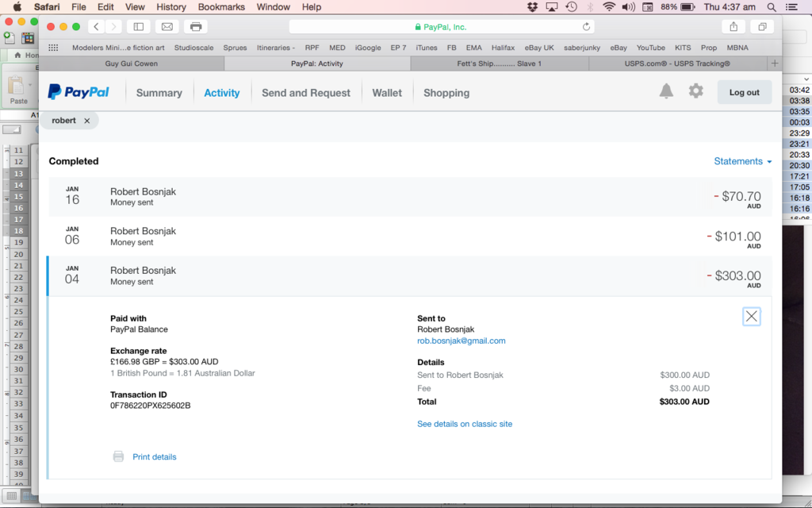Viewport: 812px width, 508px height.
Task: Open the History menu
Action: coord(171,7)
